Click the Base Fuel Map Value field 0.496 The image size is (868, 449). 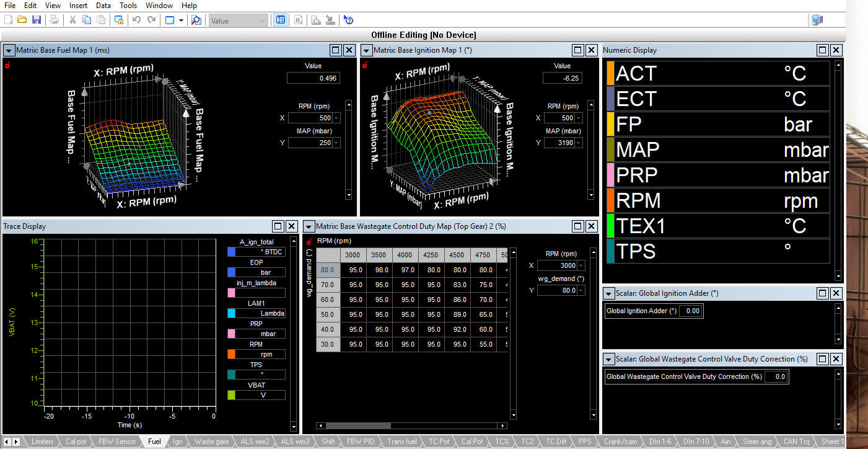pos(313,78)
